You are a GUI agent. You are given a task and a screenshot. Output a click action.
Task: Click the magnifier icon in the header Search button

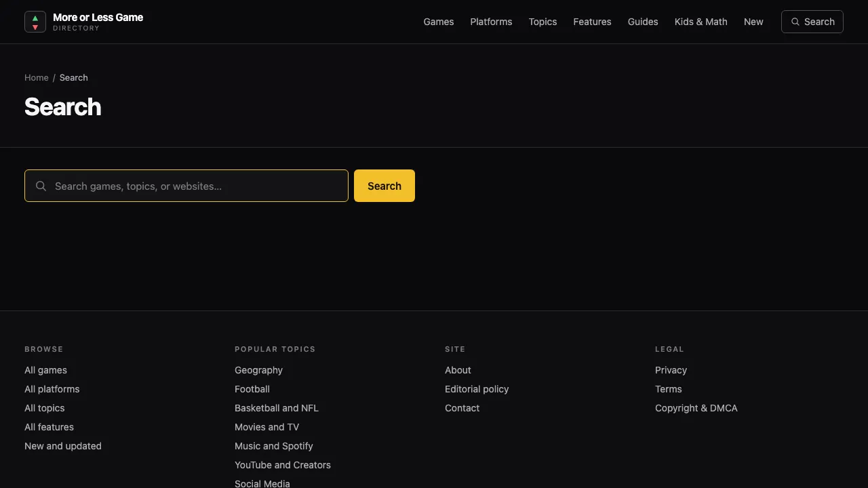795,22
